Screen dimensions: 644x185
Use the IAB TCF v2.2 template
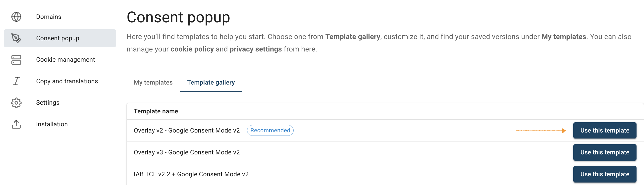click(605, 174)
